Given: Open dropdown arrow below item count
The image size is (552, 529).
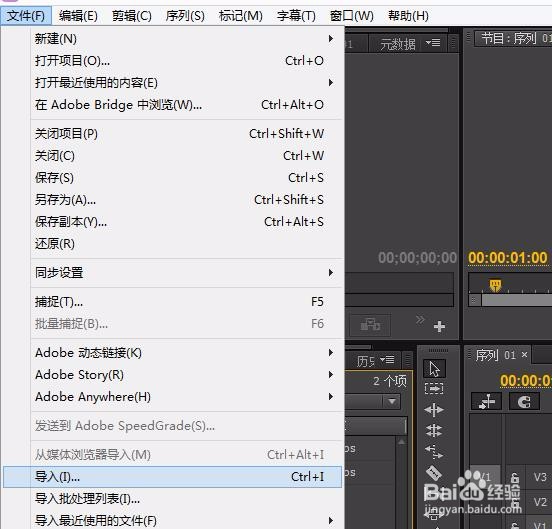Looking at the screenshot, I should (x=392, y=401).
